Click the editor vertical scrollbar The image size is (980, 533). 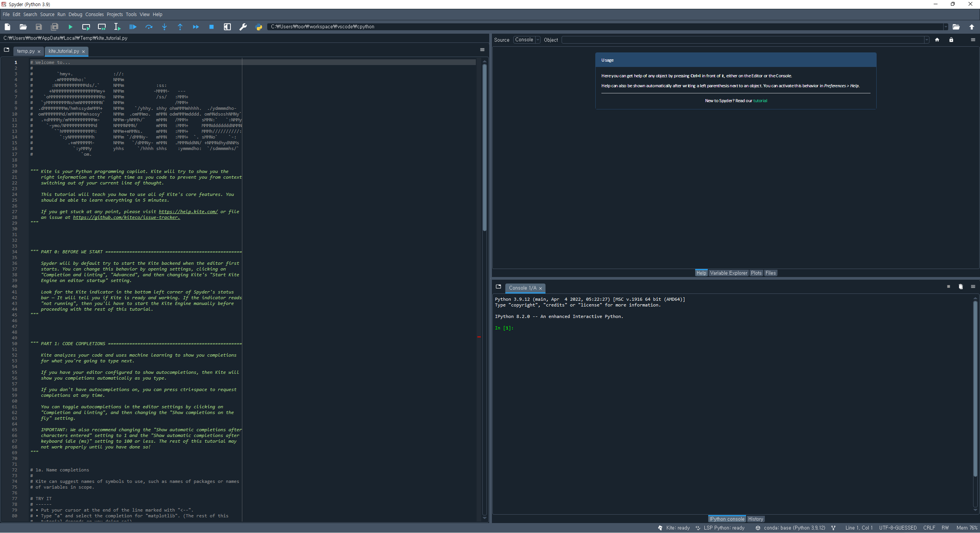point(485,147)
